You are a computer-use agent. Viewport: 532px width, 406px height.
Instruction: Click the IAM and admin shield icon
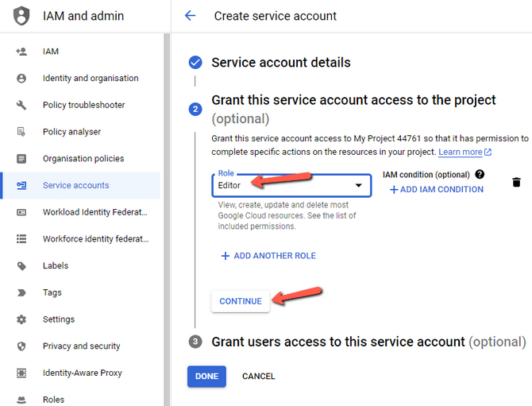pyautogui.click(x=21, y=16)
